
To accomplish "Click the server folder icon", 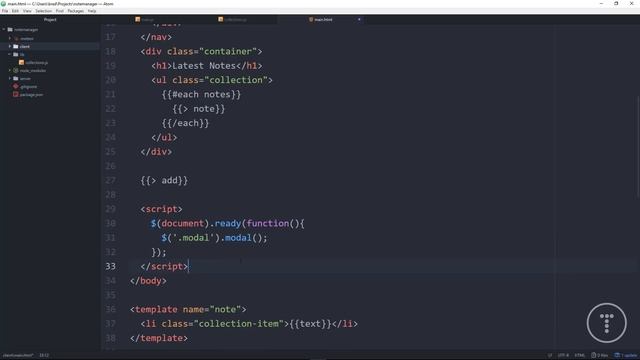I will 16,78.
